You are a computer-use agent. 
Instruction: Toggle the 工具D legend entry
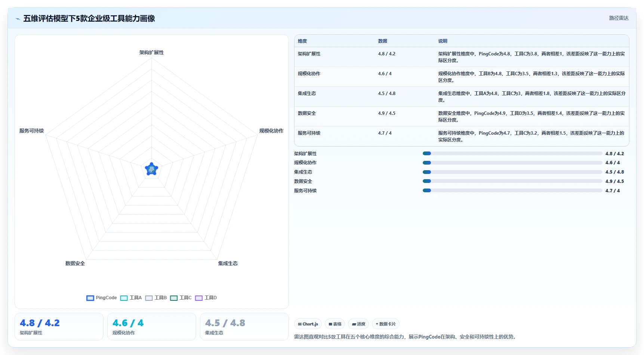coord(206,298)
